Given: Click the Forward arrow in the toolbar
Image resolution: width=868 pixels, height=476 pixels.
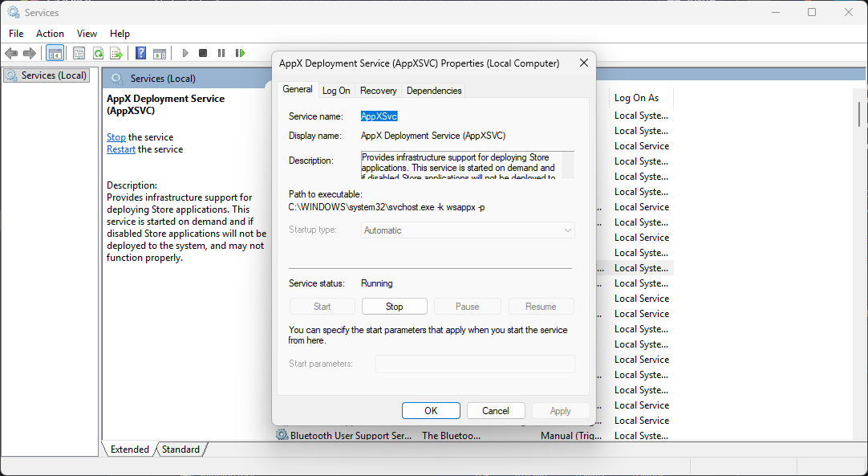Looking at the screenshot, I should (x=30, y=53).
